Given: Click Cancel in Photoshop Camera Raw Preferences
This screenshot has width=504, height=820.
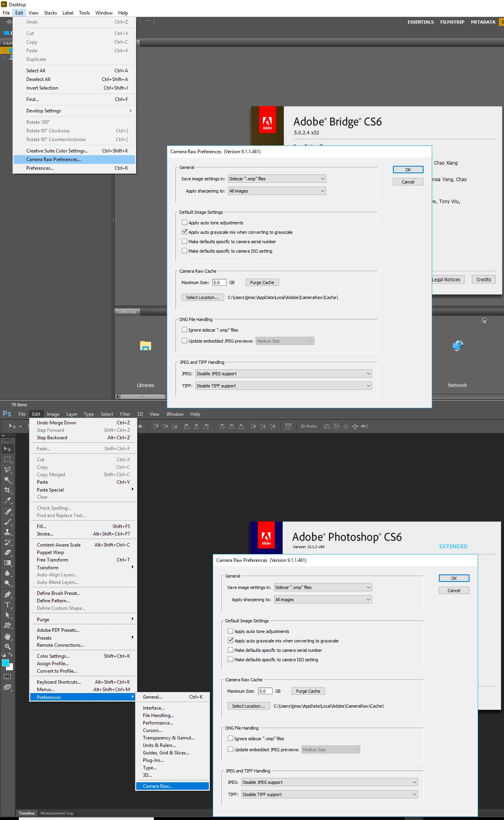Looking at the screenshot, I should click(x=454, y=591).
